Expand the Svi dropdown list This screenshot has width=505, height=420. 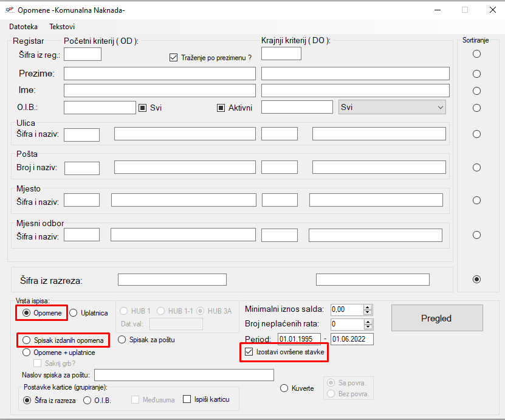[x=440, y=108]
